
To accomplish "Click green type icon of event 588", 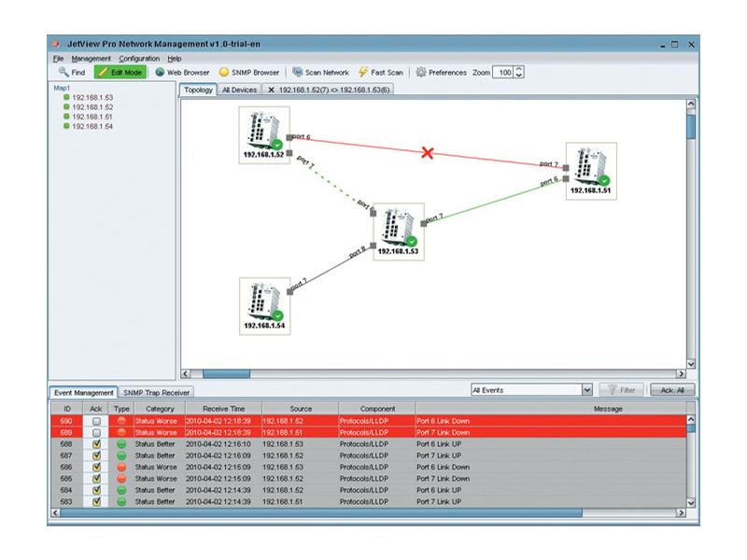I will (x=121, y=444).
